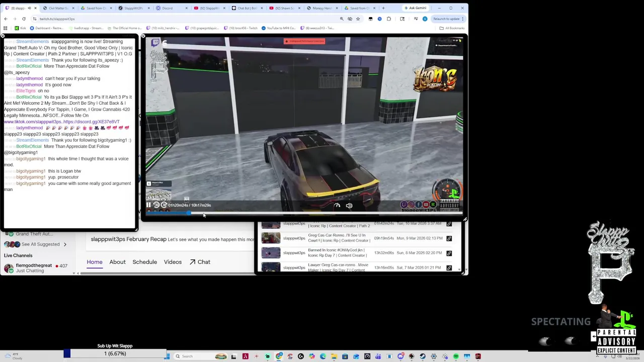Copy link for the 10 Mar 2026 VOD
The image size is (644, 362).
(x=449, y=224)
